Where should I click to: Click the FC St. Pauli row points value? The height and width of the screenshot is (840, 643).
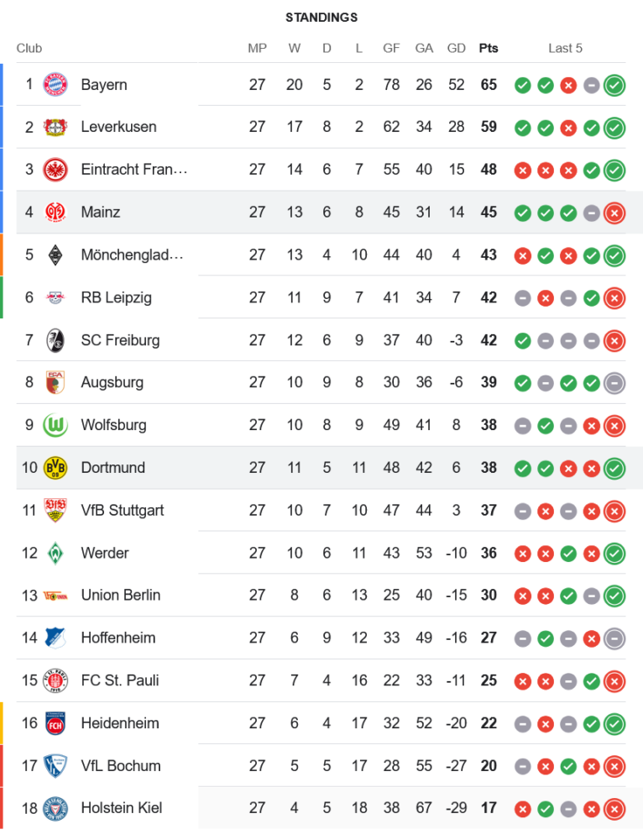(488, 680)
